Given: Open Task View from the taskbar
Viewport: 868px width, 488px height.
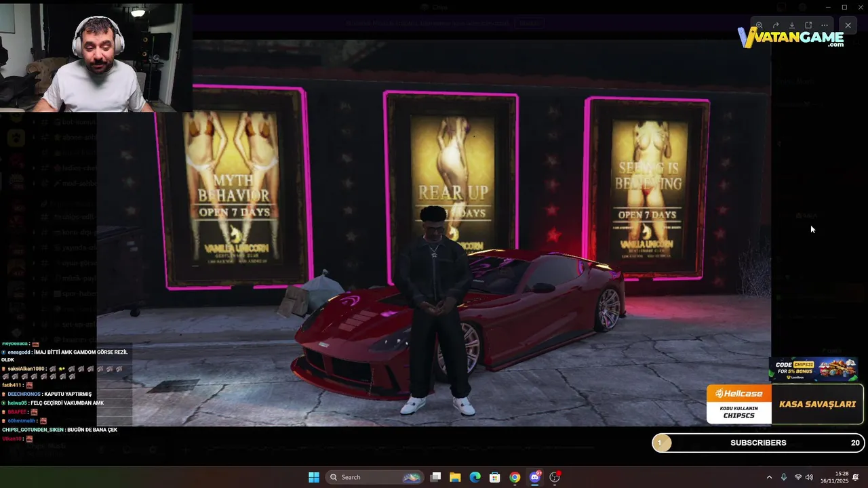Looking at the screenshot, I should (x=436, y=477).
